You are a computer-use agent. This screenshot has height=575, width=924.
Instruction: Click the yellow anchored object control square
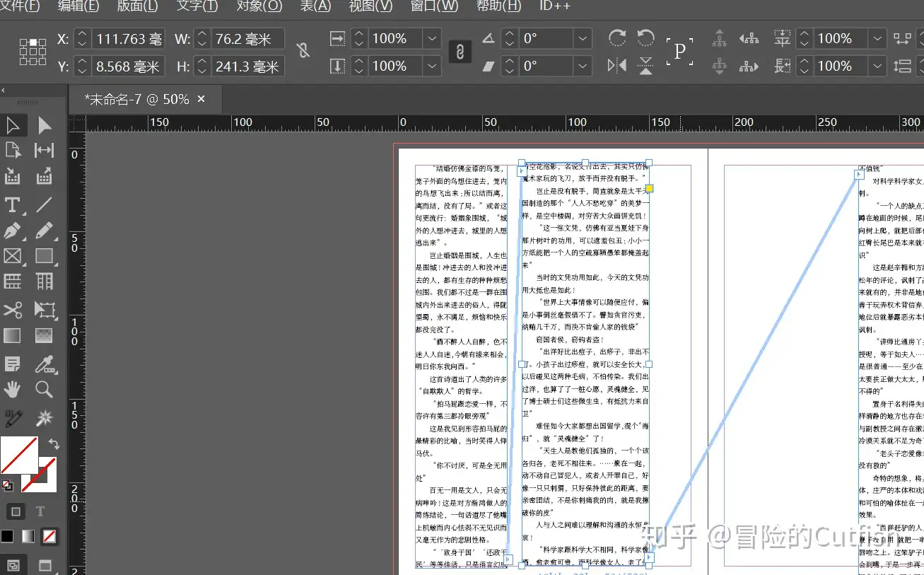tap(650, 189)
